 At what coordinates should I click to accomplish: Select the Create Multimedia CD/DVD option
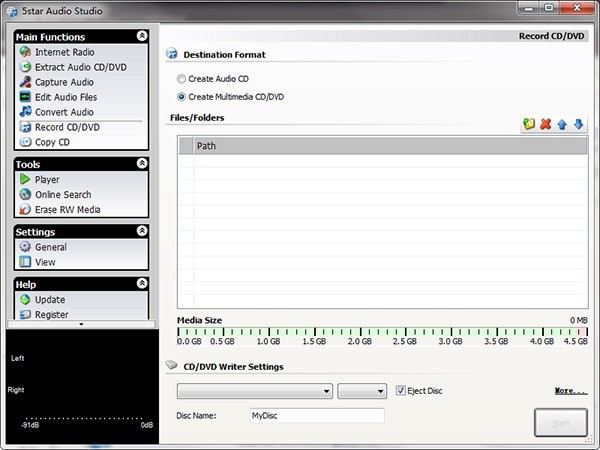181,97
